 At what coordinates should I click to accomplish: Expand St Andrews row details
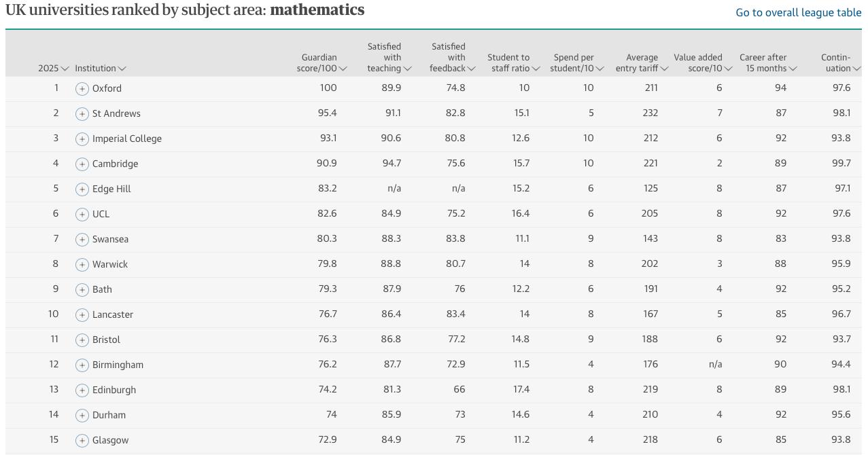[82, 113]
